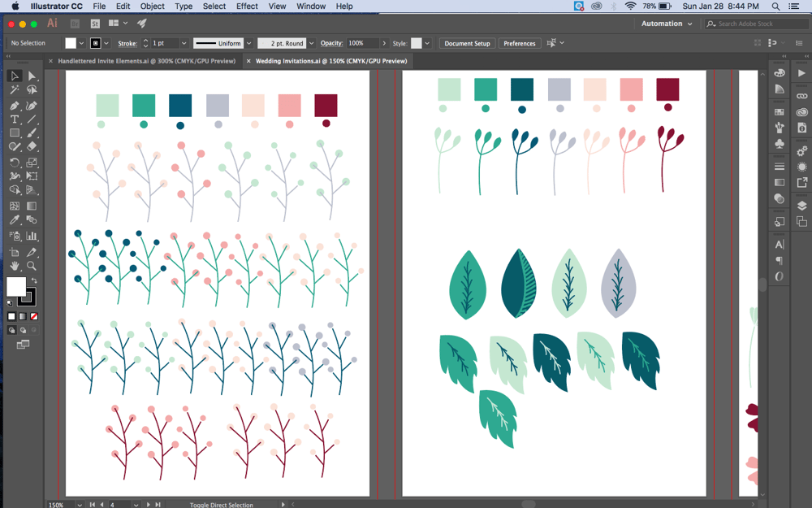
Task: Enable Draw Normal mode
Action: (x=11, y=330)
